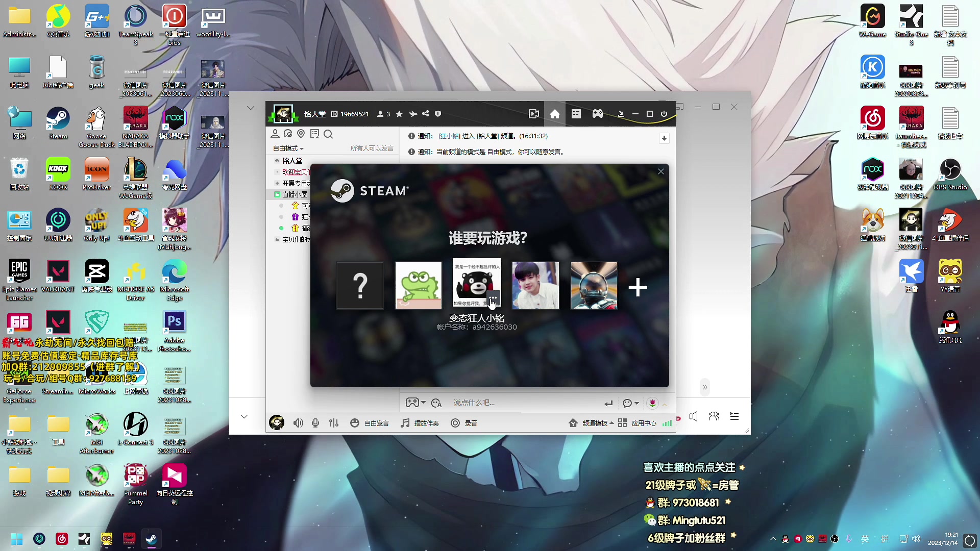980x551 pixels.
Task: Open OBS Studio desktop shortcut
Action: pos(950,174)
